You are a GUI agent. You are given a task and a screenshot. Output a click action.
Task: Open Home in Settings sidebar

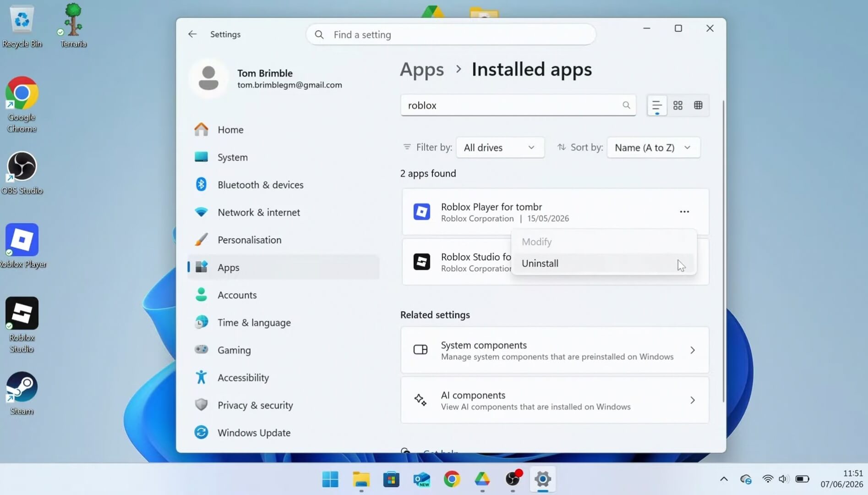click(x=284, y=130)
